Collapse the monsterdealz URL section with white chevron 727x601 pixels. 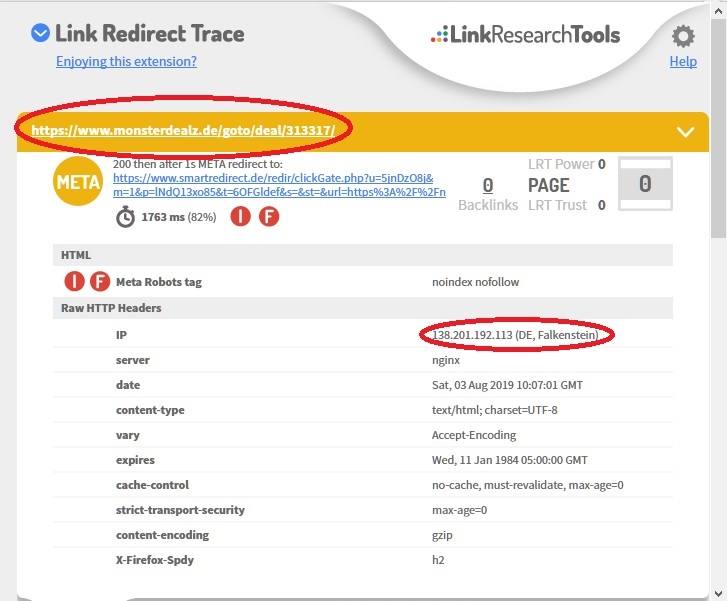[x=685, y=132]
